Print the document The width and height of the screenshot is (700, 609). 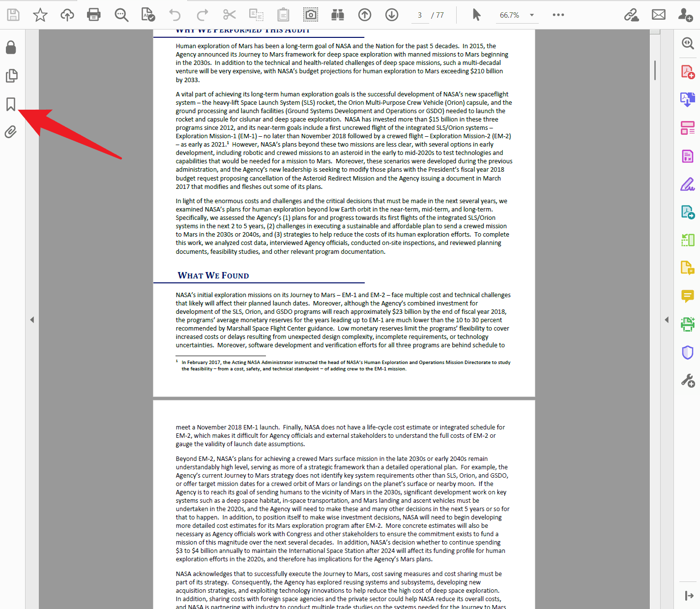coord(94,15)
